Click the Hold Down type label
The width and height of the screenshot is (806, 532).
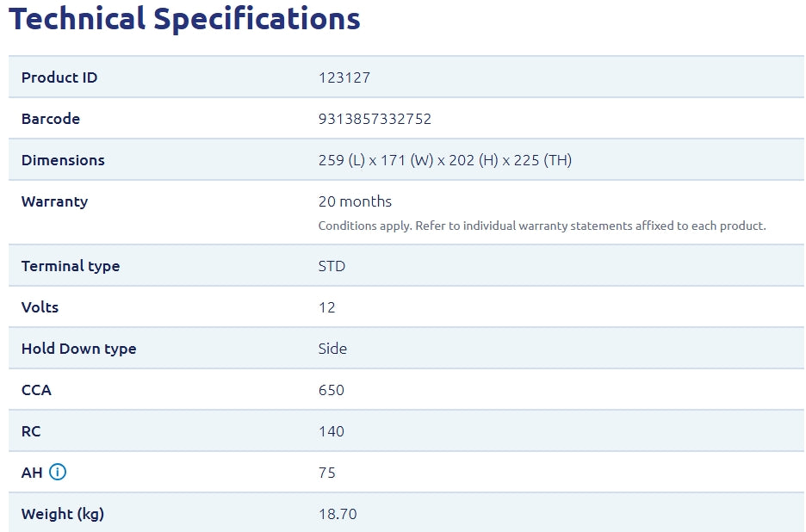(x=78, y=349)
